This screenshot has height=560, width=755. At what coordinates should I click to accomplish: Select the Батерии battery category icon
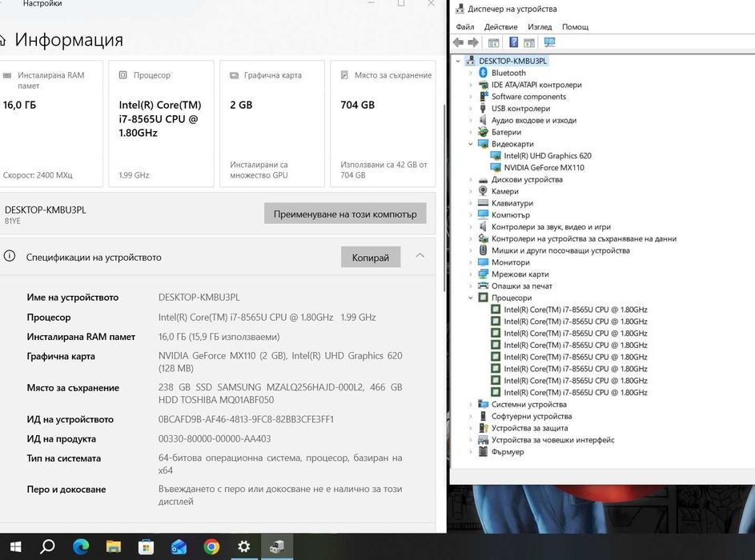[483, 132]
